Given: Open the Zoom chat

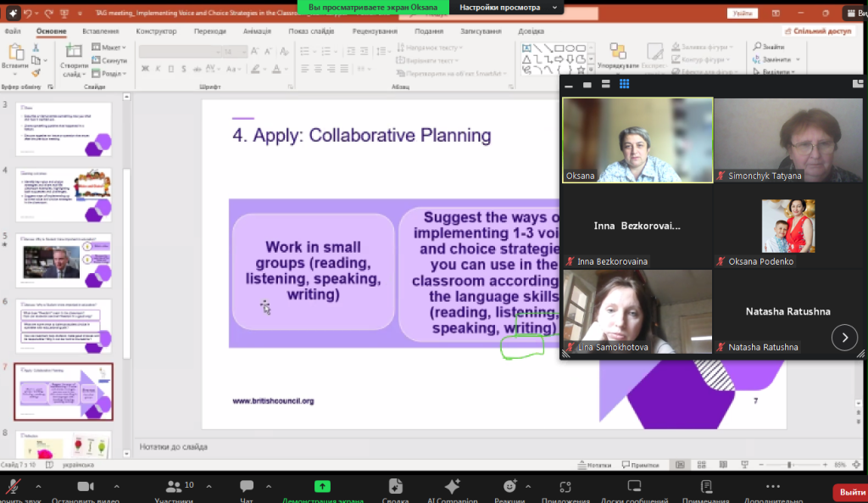Looking at the screenshot, I should 247,486.
